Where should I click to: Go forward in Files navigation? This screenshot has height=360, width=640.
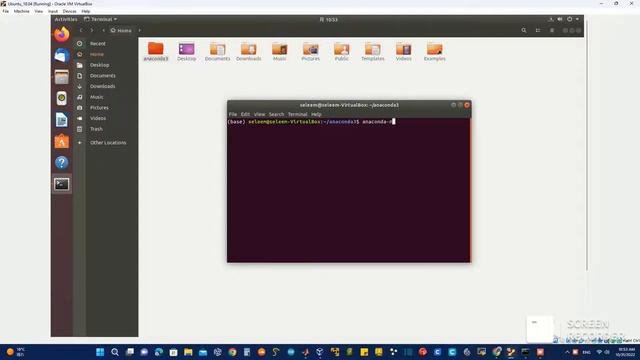[x=92, y=30]
